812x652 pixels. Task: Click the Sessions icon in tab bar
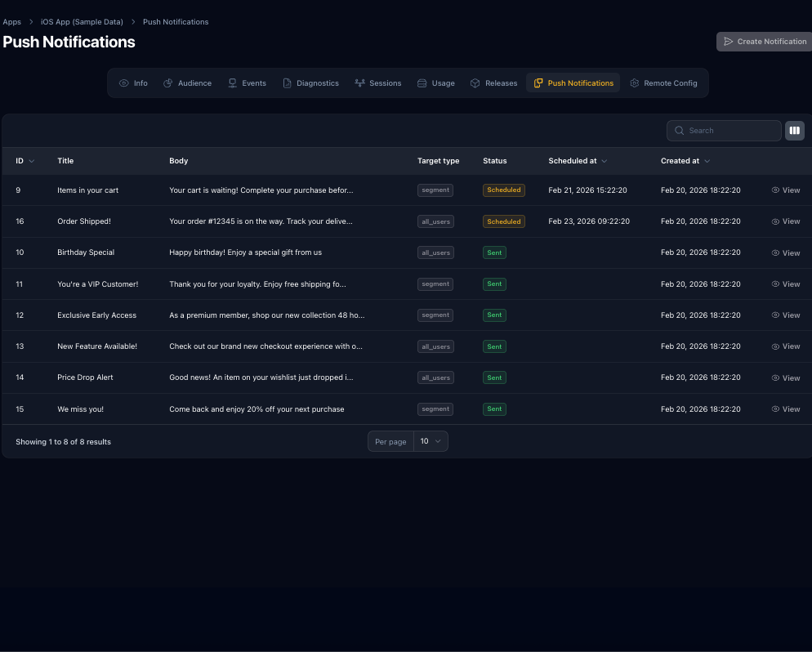[x=359, y=83]
